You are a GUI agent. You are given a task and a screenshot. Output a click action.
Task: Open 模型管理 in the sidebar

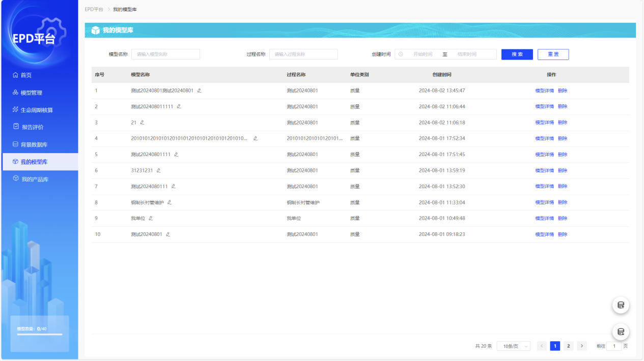[31, 93]
